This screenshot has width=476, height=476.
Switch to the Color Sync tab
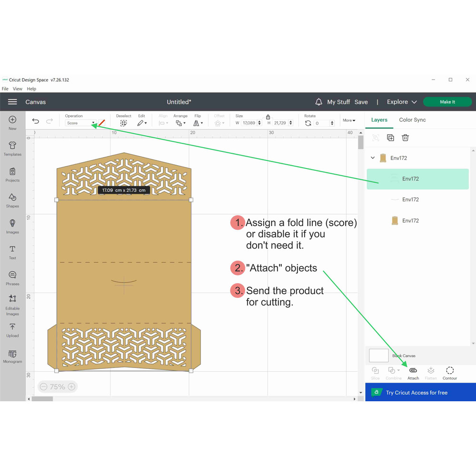pyautogui.click(x=412, y=120)
